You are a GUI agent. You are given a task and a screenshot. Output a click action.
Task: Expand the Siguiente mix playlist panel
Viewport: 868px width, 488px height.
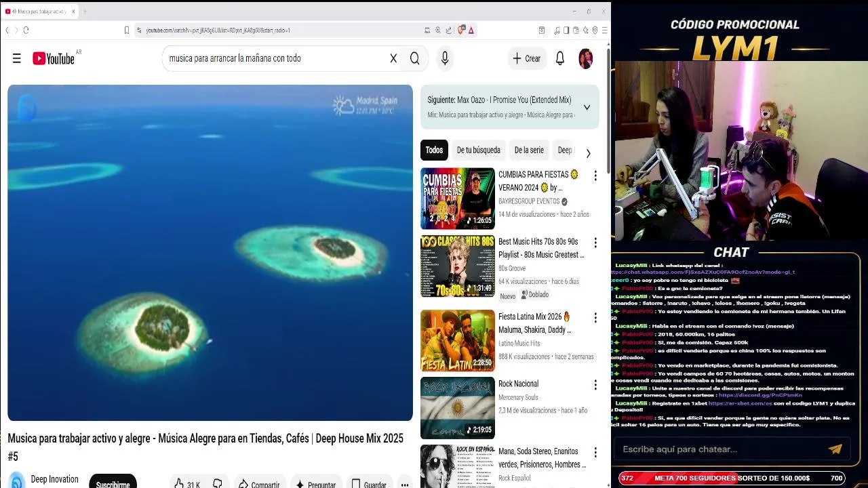(x=587, y=107)
